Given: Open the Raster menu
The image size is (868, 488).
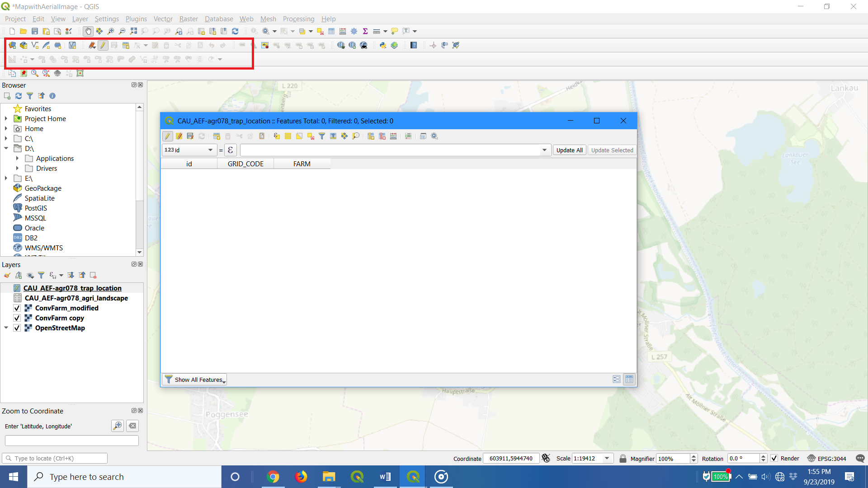Looking at the screenshot, I should click(x=189, y=19).
